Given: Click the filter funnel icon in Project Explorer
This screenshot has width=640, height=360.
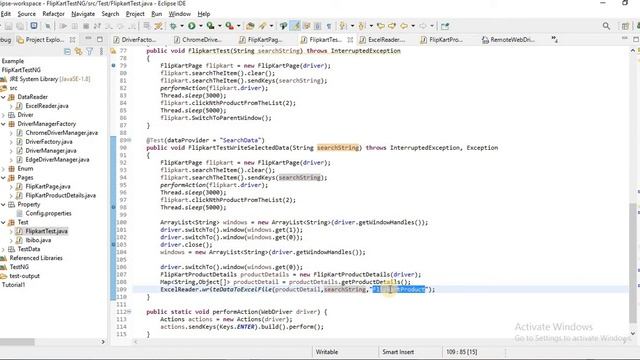Looking at the screenshot, I should coord(89,51).
